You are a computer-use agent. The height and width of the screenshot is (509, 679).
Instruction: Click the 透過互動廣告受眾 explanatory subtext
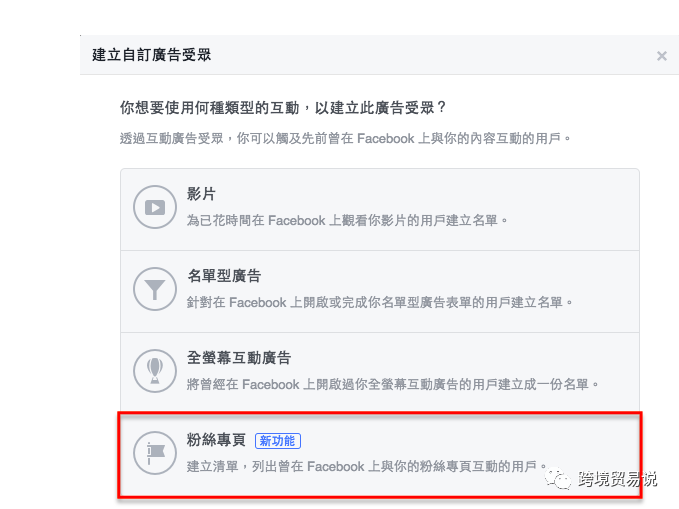coord(345,138)
